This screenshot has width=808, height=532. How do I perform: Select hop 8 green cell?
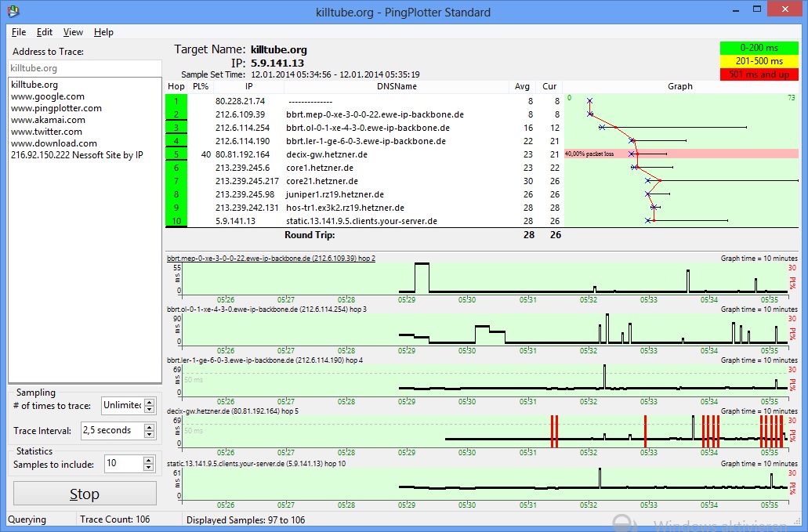176,194
